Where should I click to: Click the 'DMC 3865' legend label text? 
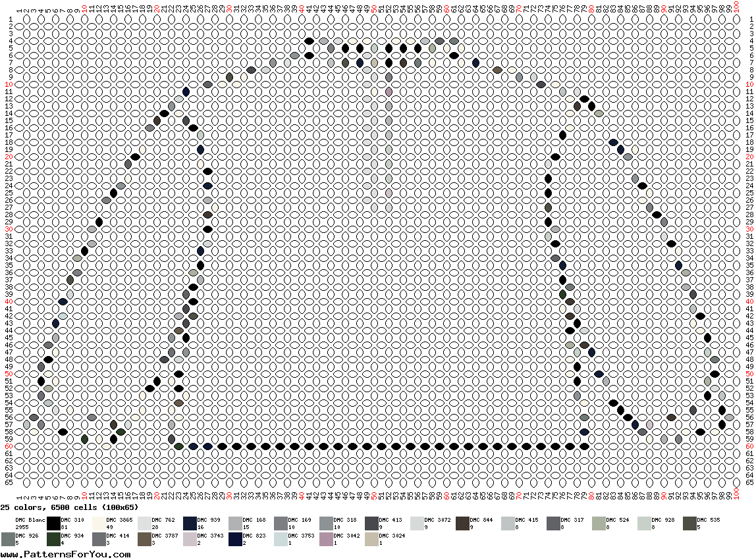120,520
